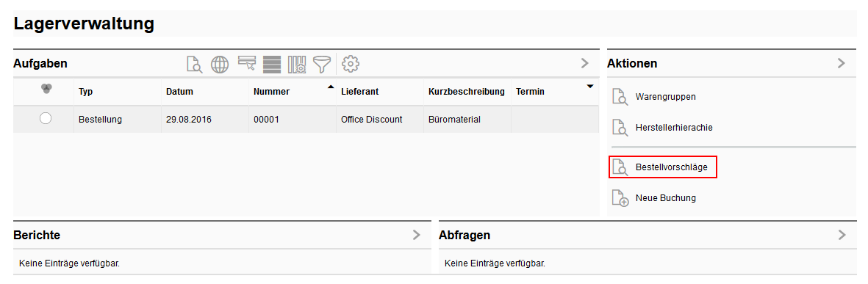Click Keine Einträge verfügbar text under Abfragen
Viewport: 868px width, 284px height.
[495, 263]
